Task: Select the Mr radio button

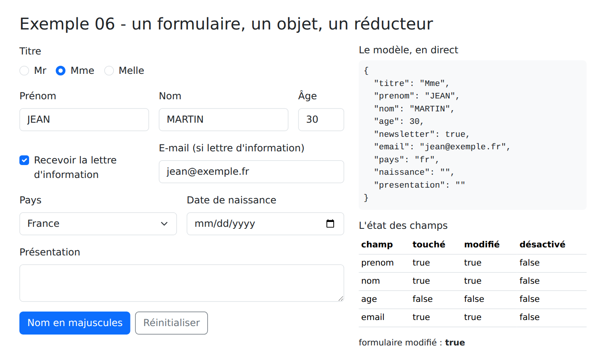Action: coord(24,71)
